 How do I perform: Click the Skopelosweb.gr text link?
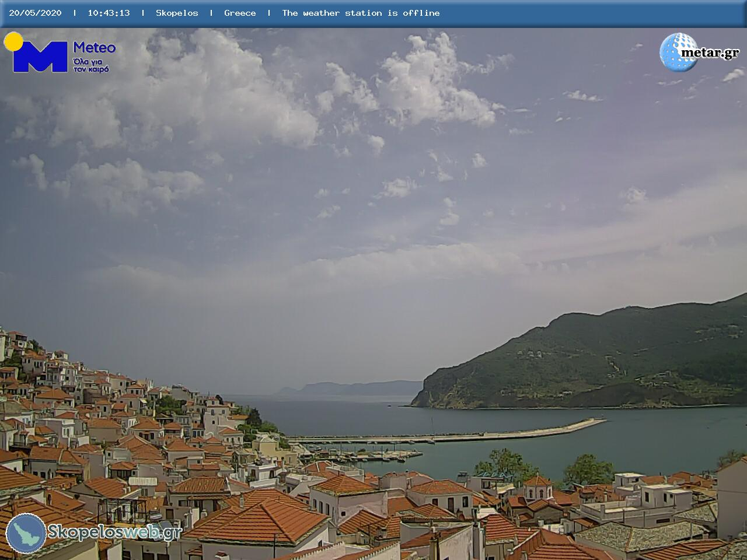114,532
